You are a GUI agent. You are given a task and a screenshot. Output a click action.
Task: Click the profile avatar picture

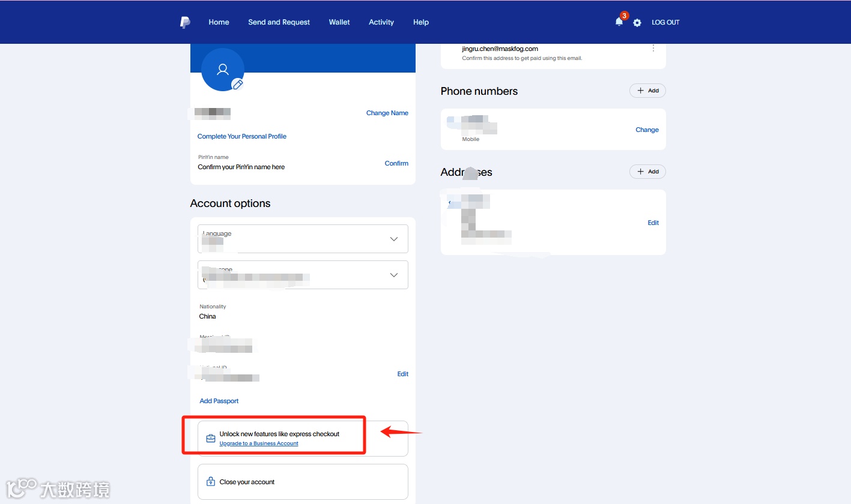[223, 70]
